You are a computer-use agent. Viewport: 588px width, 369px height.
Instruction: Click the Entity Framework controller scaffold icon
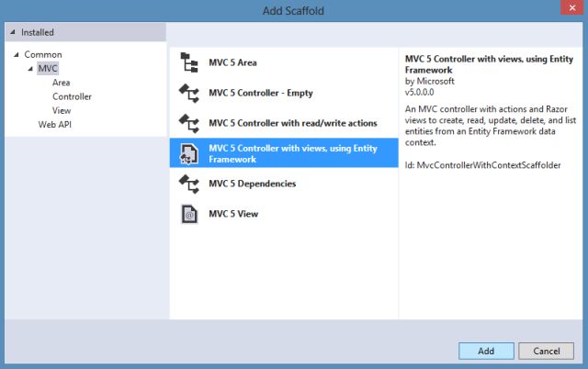189,153
